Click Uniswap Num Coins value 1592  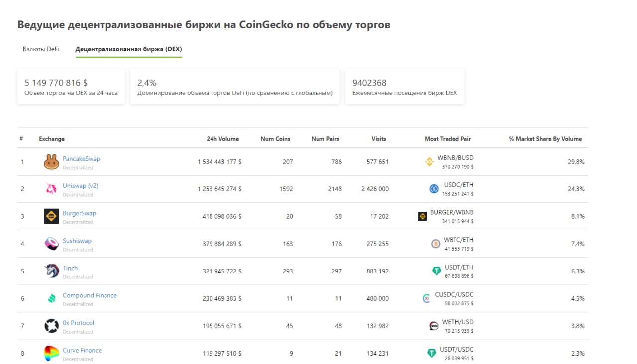(x=286, y=189)
